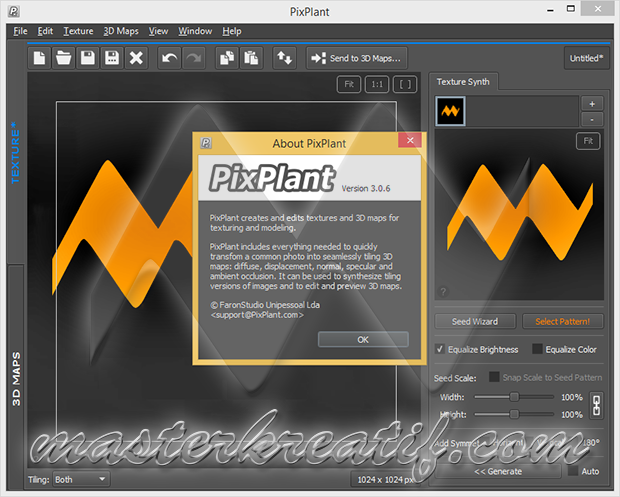The height and width of the screenshot is (497, 620).
Task: Open the Texture menu
Action: click(78, 31)
